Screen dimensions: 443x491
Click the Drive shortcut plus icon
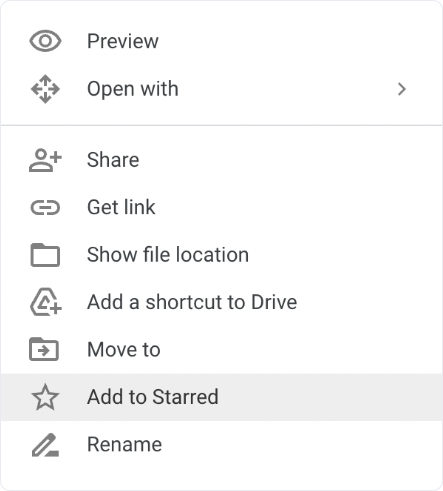[x=46, y=302]
